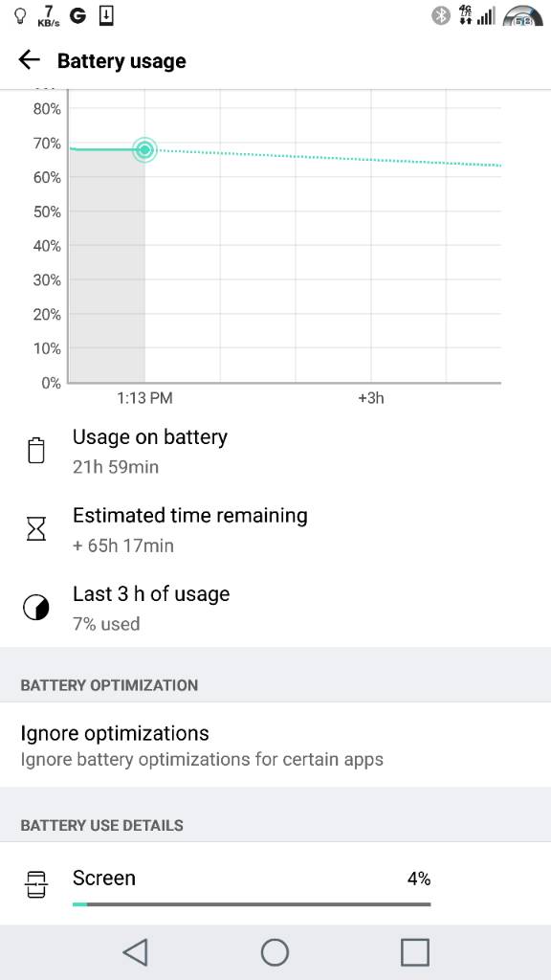Tap the half-circle icon for Last 3 h of usage

[x=36, y=608]
